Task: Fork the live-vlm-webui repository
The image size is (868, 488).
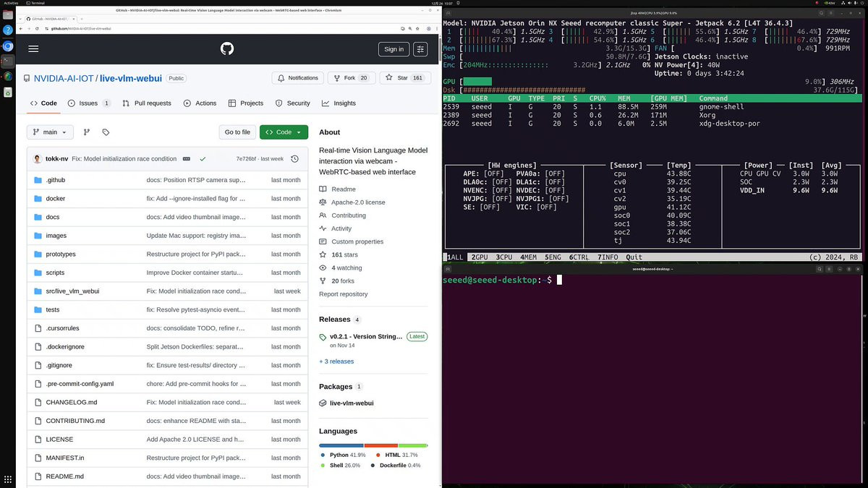Action: 351,78
